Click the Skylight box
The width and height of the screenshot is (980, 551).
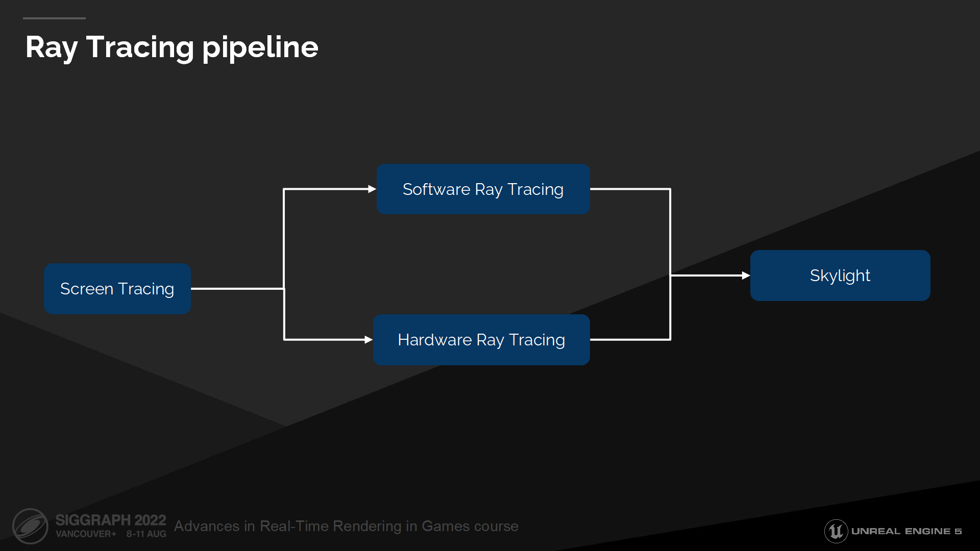click(840, 275)
